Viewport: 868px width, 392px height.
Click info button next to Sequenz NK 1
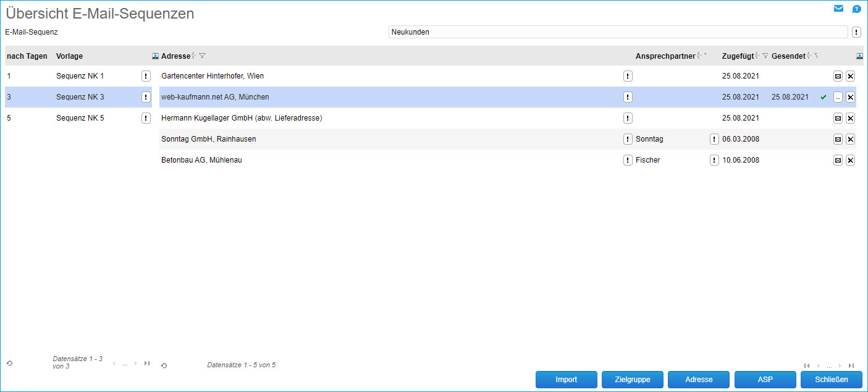[146, 76]
